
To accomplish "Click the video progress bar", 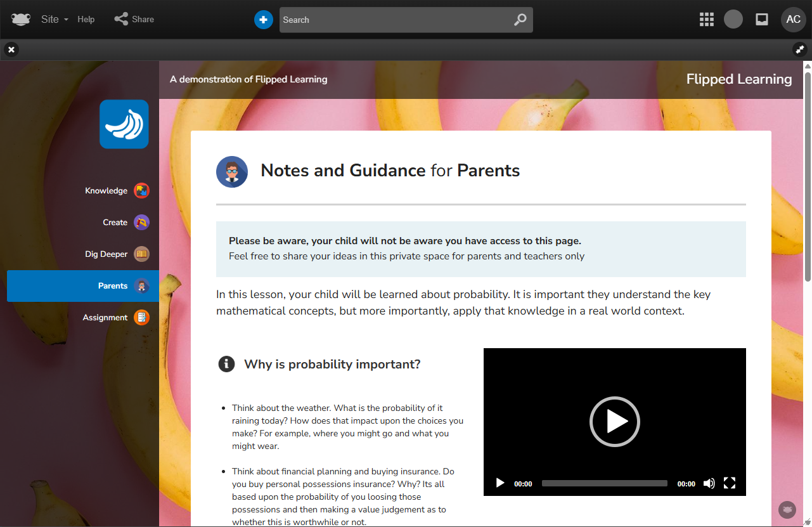I will (x=604, y=483).
